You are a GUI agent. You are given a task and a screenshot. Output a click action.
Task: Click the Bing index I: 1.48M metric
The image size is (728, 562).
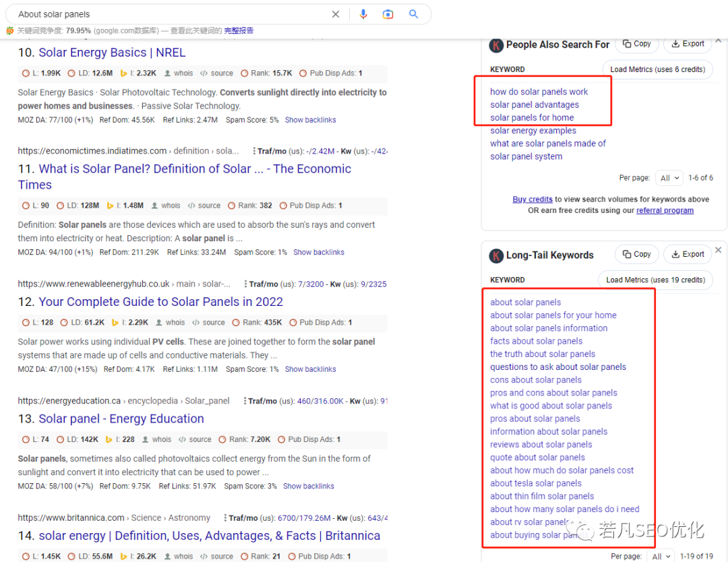(125, 206)
